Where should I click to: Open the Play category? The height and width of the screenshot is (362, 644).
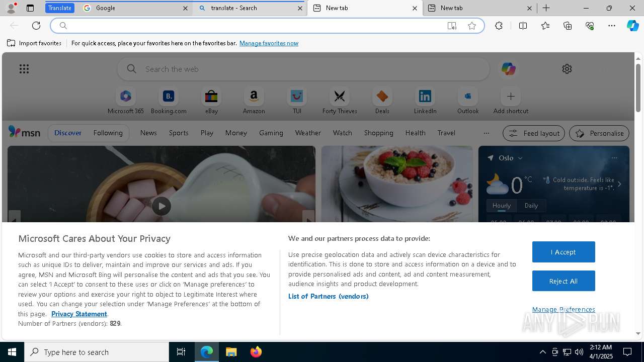[x=207, y=133]
